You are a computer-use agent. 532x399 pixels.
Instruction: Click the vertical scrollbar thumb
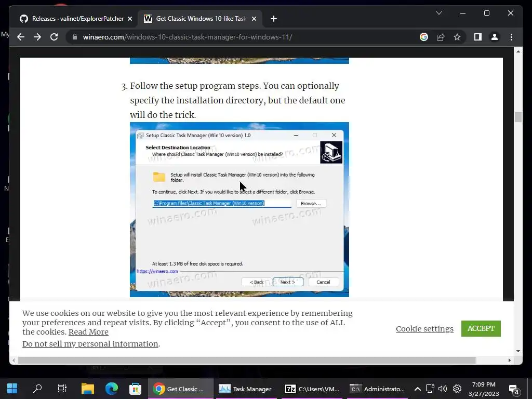[518, 117]
